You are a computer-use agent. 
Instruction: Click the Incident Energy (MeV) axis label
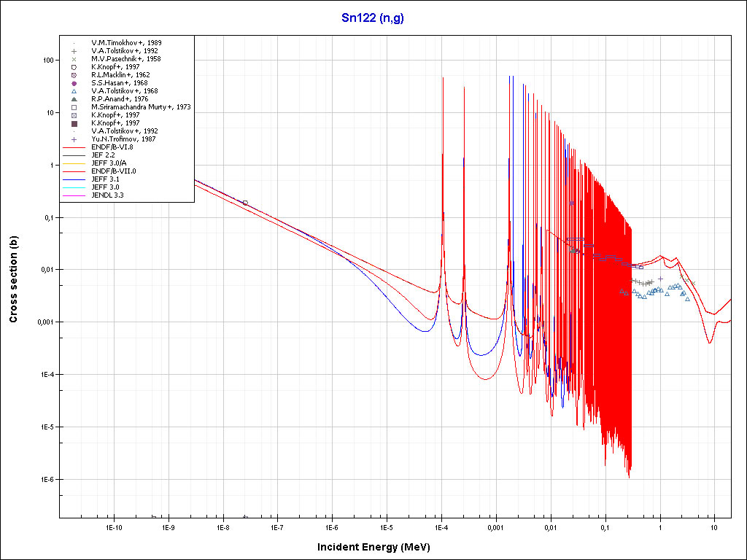[x=379, y=546]
